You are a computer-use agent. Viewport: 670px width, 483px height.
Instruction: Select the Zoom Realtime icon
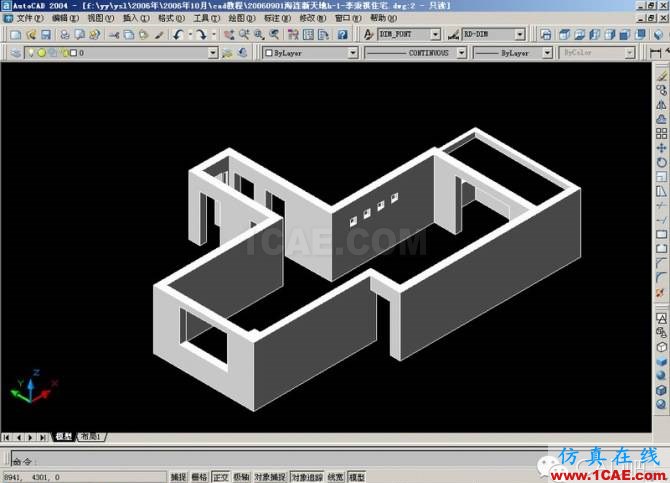pos(244,35)
